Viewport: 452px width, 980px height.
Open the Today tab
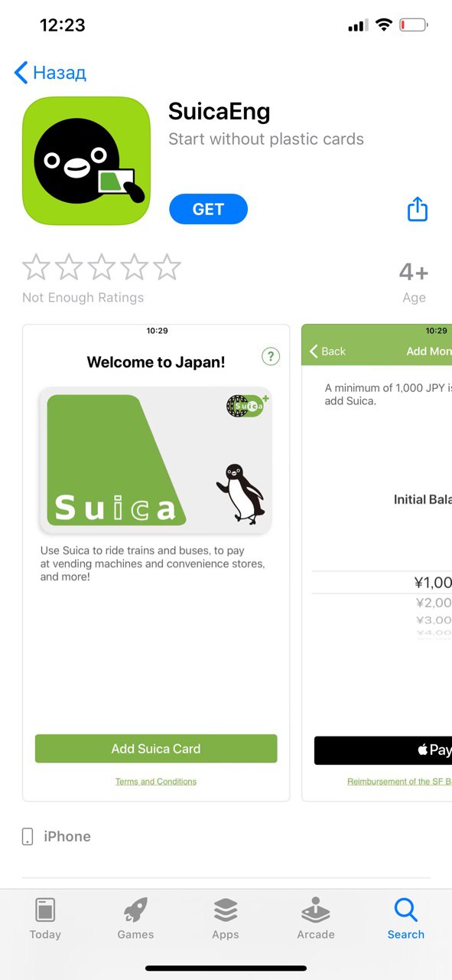point(45,919)
